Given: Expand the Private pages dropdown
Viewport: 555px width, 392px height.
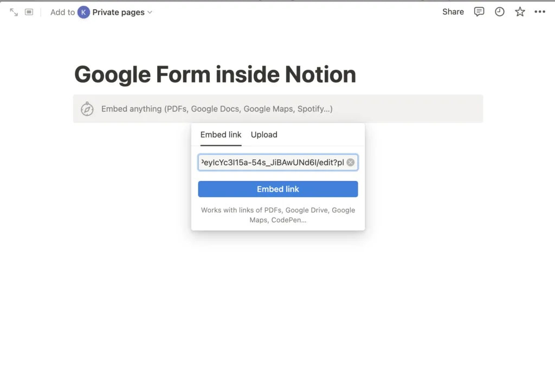Looking at the screenshot, I should (x=118, y=12).
